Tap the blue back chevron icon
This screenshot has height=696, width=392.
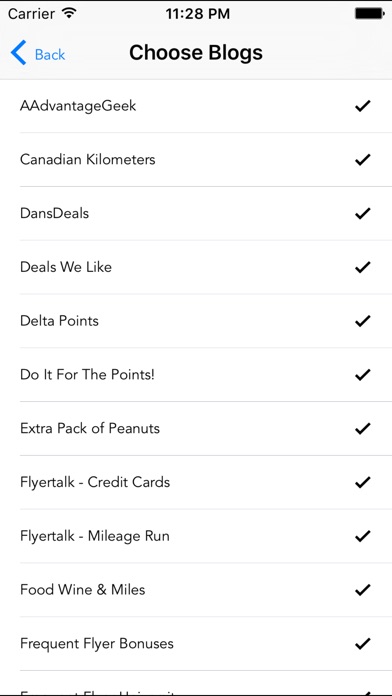[19, 52]
